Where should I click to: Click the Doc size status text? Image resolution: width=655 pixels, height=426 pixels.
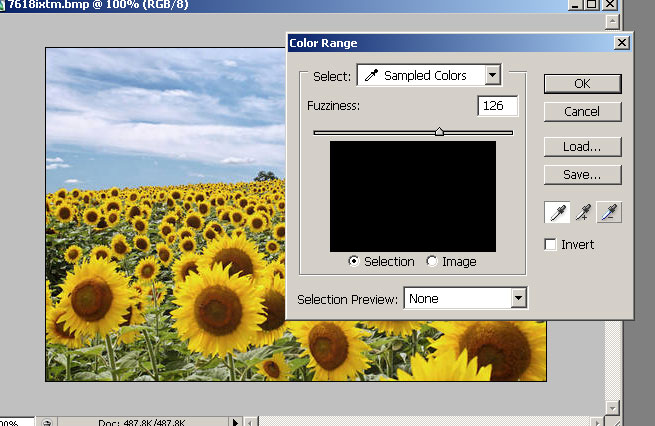(141, 422)
